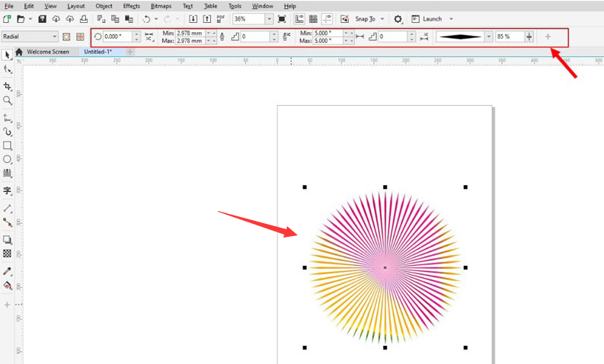Select the Pick tool in toolbox

click(7, 56)
